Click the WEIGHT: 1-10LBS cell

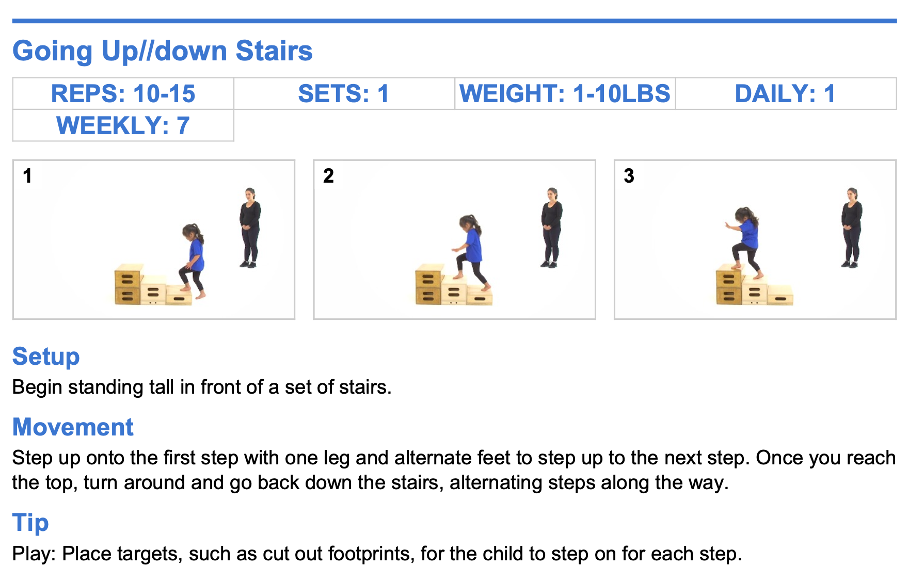[565, 94]
